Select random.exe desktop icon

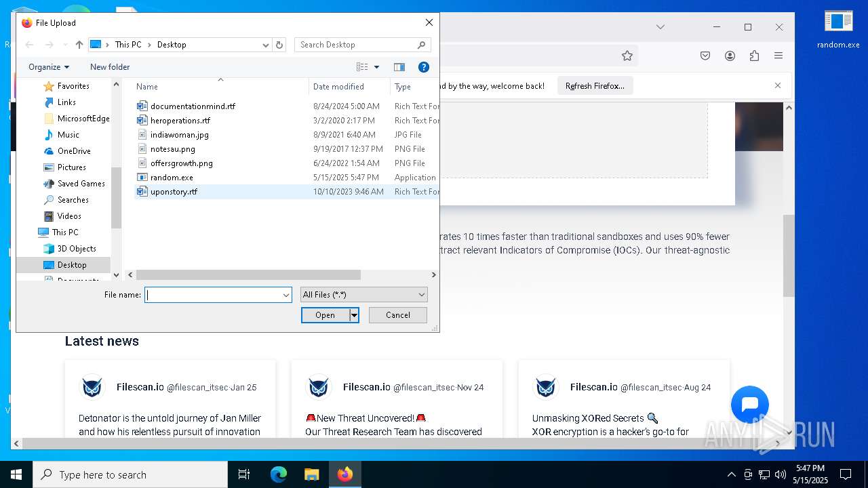pos(838,30)
